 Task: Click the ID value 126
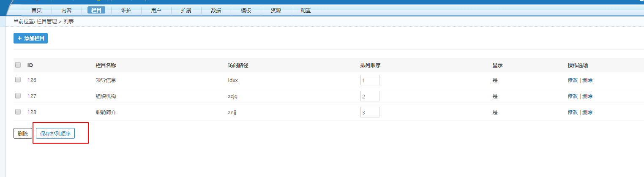coord(32,80)
